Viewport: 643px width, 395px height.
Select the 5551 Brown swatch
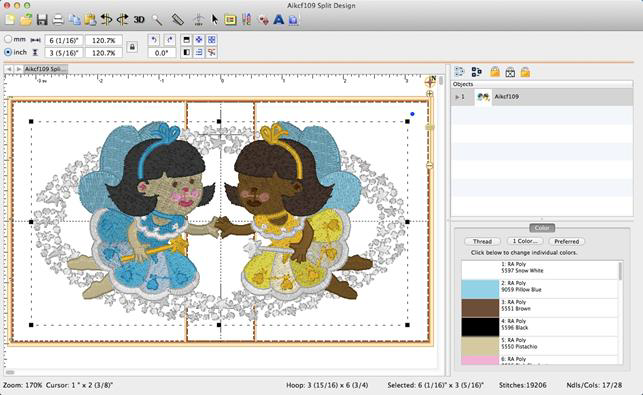tap(480, 308)
